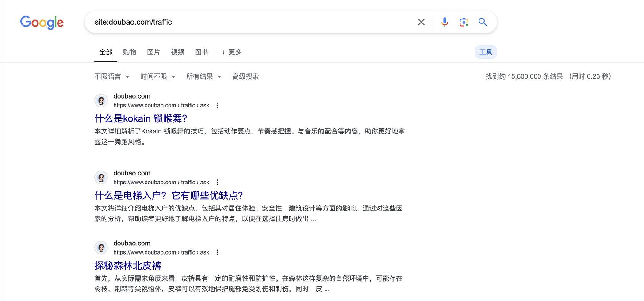Image resolution: width=644 pixels, height=301 pixels.
Task: Switch to the 购物 tab
Action: (130, 52)
